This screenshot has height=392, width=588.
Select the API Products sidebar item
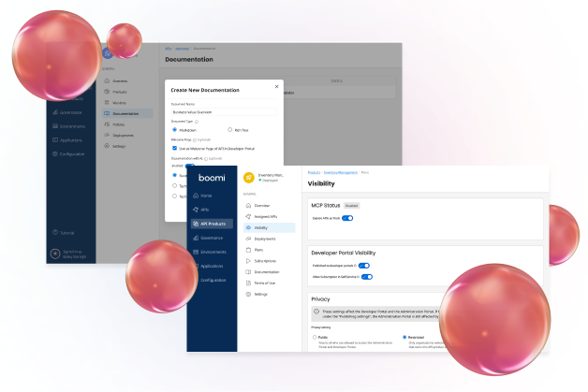[x=210, y=224]
